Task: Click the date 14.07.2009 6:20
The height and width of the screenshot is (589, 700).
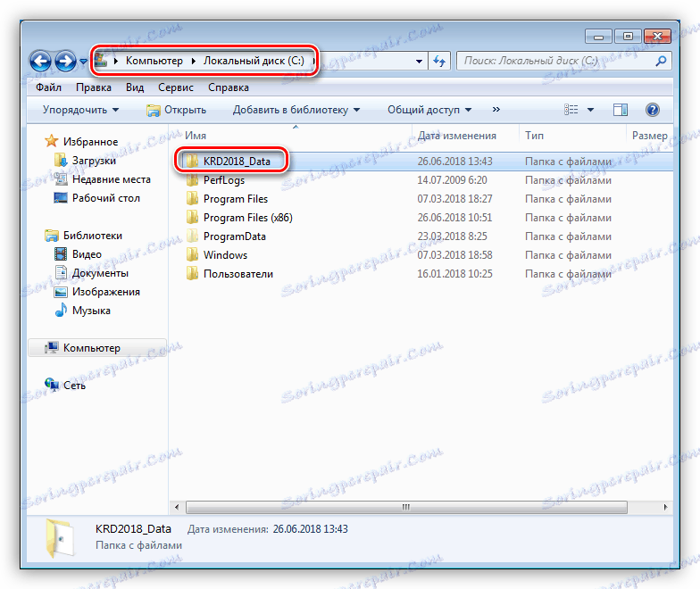Action: click(452, 180)
